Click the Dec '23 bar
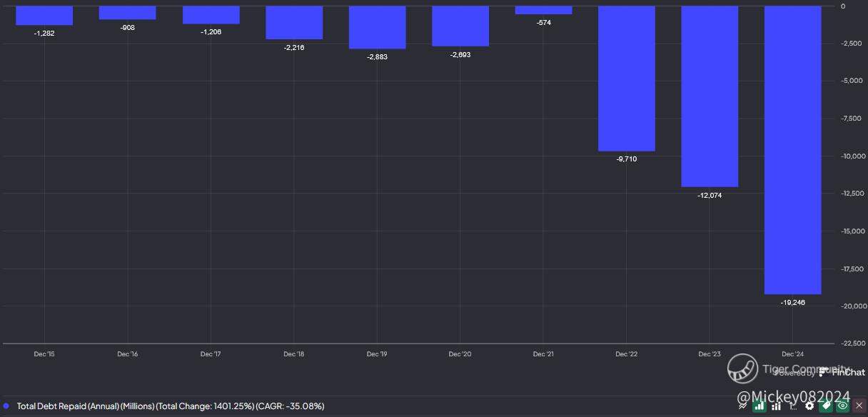The width and height of the screenshot is (868, 417). (710, 96)
